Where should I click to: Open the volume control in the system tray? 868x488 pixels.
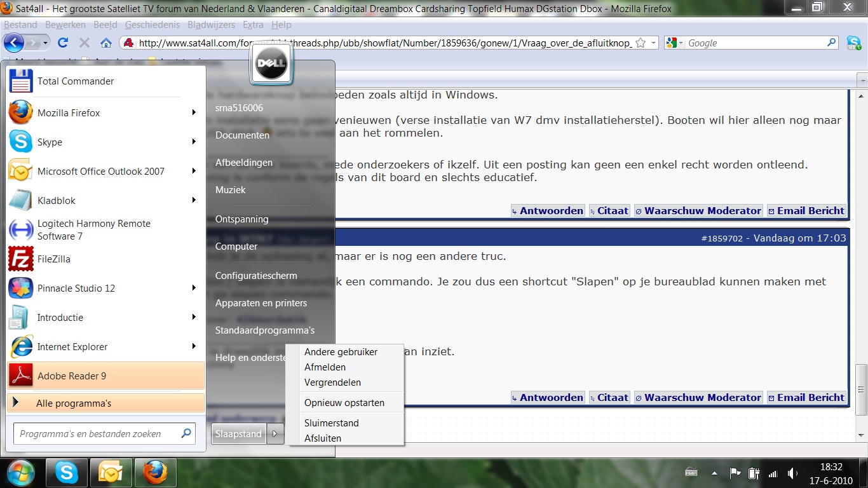792,473
